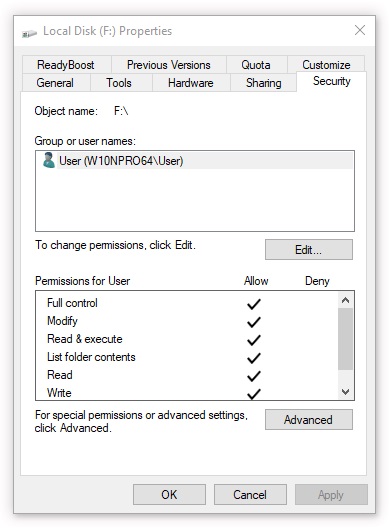Click the permissions list scrollbar thumb
The width and height of the screenshot is (391, 529).
point(345,339)
